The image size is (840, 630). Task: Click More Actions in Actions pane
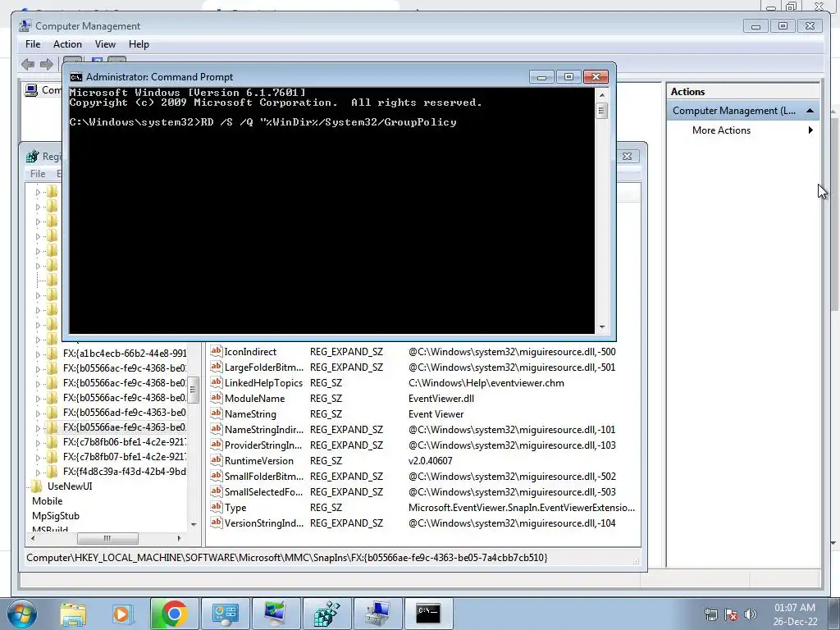coord(721,130)
